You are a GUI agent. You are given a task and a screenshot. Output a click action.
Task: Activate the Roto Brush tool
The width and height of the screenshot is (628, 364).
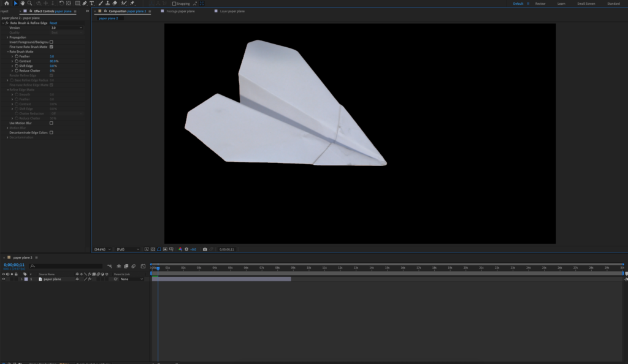[x=123, y=3]
